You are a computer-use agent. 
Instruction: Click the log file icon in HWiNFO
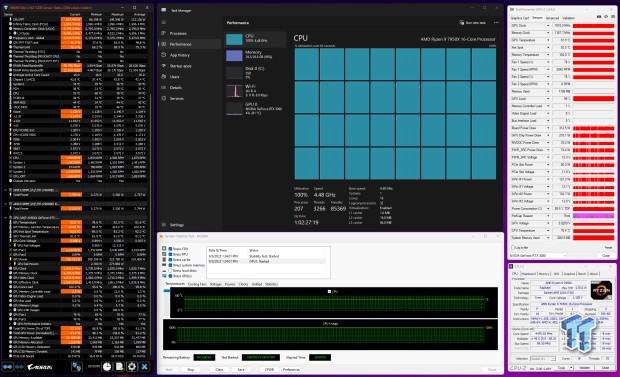pyautogui.click(x=119, y=367)
